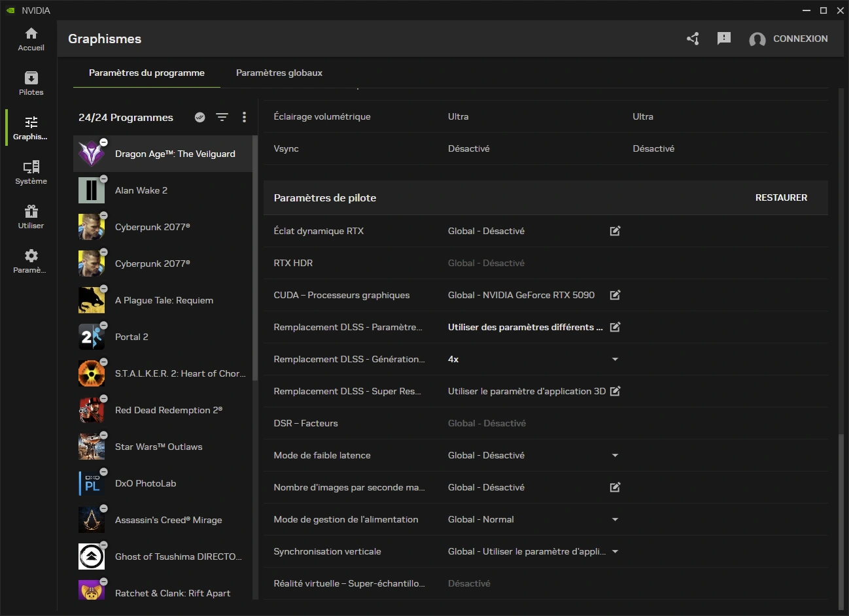Open the feedback notification icon
The image size is (849, 616).
coord(724,39)
